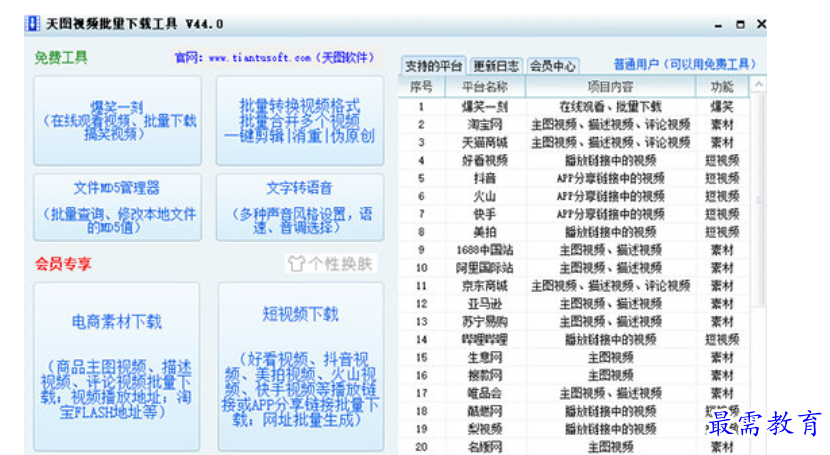The width and height of the screenshot is (830, 455).
Task: Click the 爆笑 function cell in row 1
Action: (x=722, y=107)
